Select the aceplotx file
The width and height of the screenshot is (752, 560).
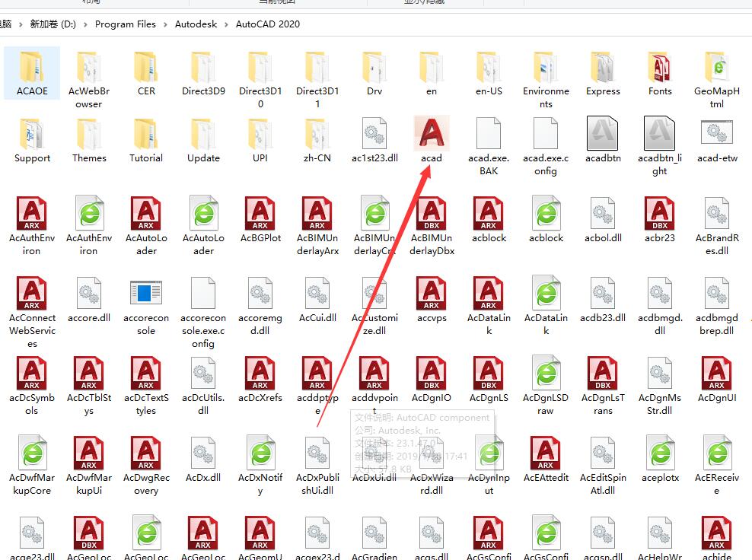coord(660,460)
